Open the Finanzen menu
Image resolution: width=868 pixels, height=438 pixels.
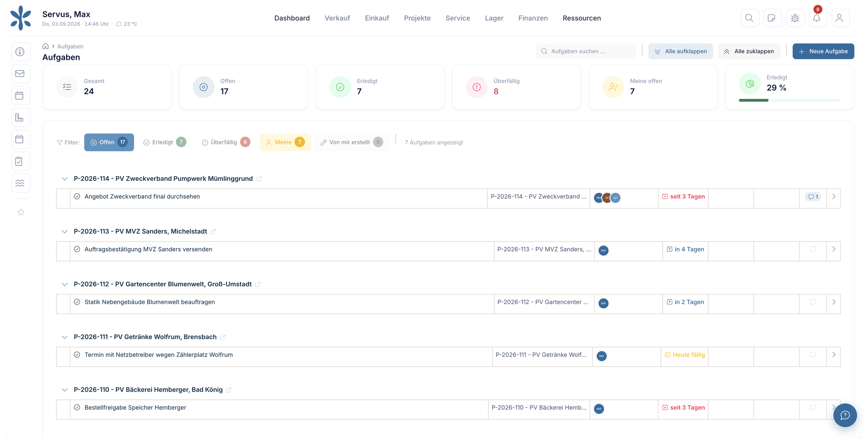(x=533, y=18)
